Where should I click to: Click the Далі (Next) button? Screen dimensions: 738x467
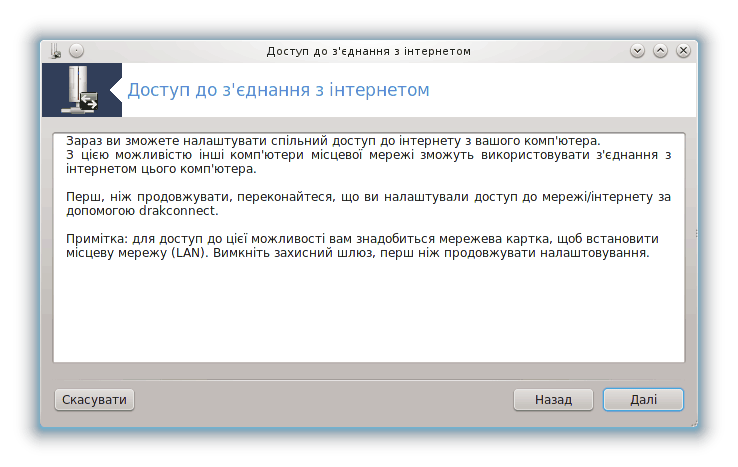coord(643,400)
